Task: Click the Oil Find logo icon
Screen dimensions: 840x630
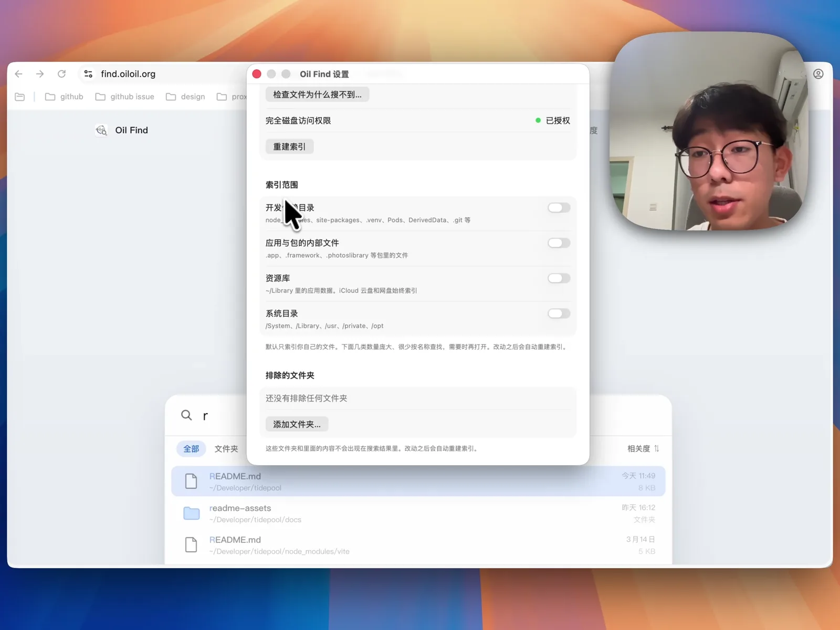Action: [x=101, y=130]
